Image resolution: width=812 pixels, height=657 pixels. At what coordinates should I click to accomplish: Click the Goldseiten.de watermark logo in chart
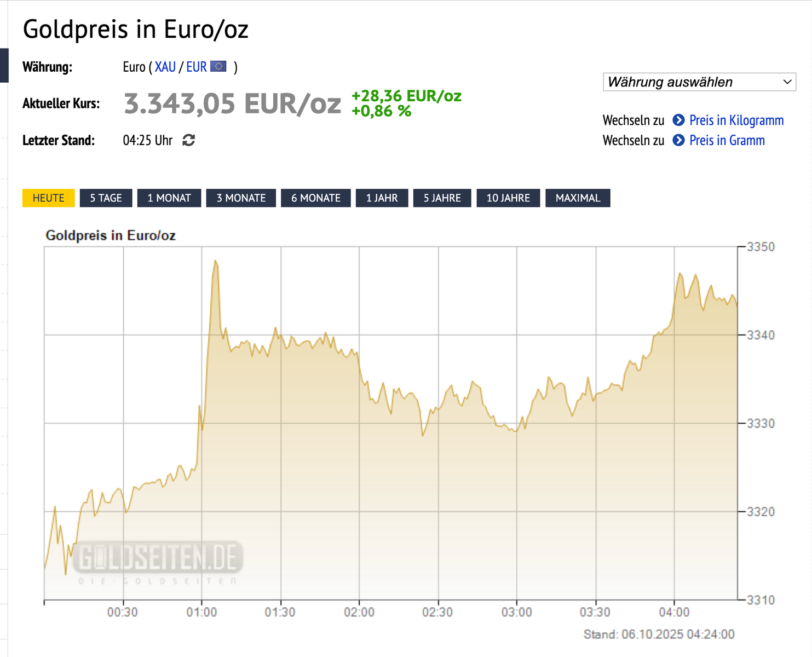tap(158, 560)
